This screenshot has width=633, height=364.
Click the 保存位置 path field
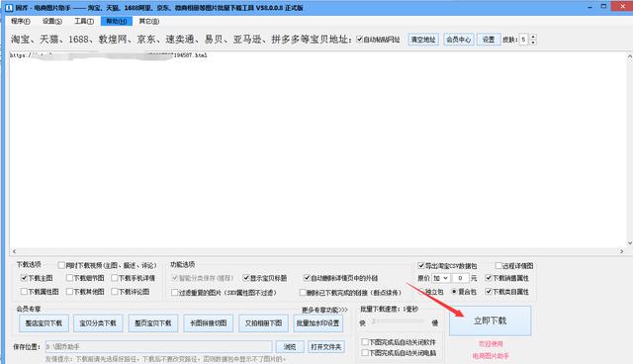[x=158, y=346]
